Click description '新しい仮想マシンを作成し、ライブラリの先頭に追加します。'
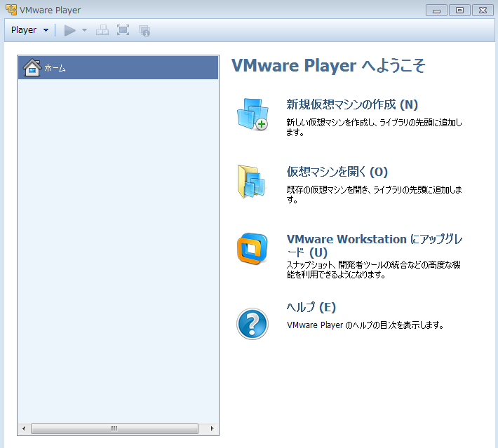 click(374, 127)
